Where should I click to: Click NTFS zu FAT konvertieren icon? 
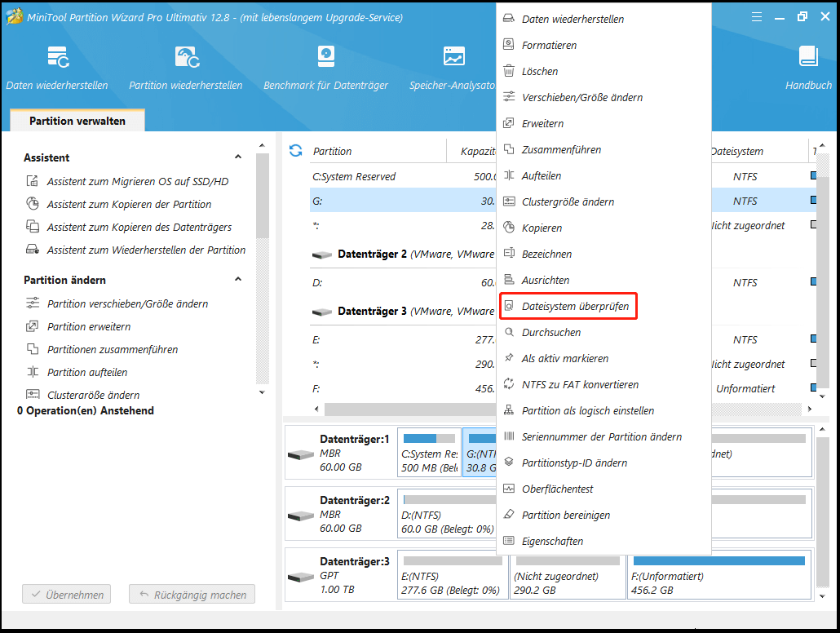509,384
